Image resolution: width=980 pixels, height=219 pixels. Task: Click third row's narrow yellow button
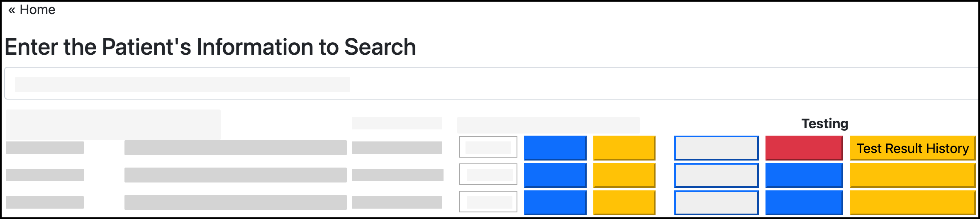[x=624, y=202]
